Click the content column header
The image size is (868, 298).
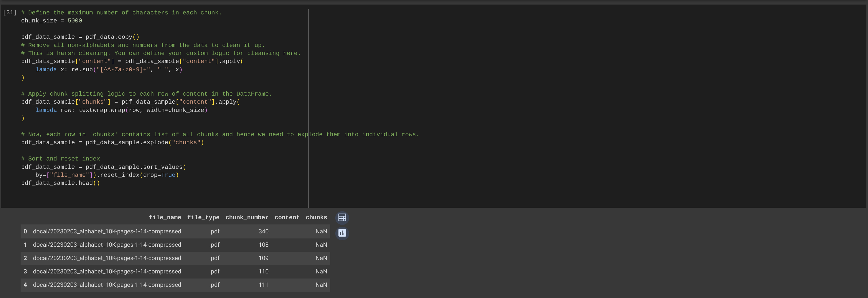tap(287, 217)
